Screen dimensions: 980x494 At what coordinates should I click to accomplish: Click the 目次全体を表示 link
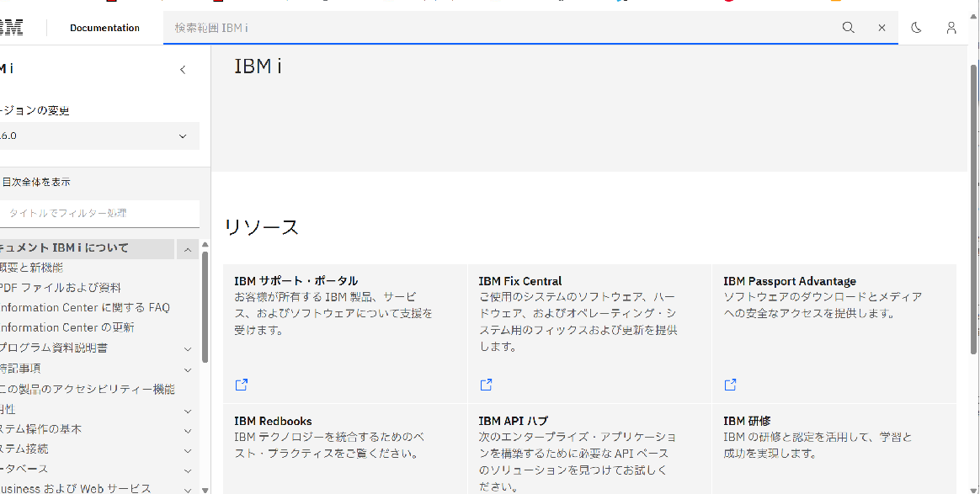[x=36, y=183]
